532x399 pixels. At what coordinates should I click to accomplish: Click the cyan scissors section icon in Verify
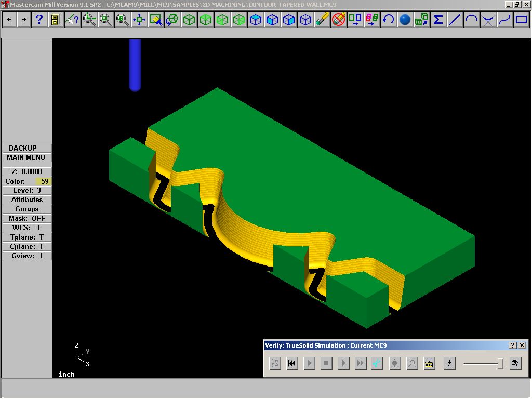click(x=377, y=364)
